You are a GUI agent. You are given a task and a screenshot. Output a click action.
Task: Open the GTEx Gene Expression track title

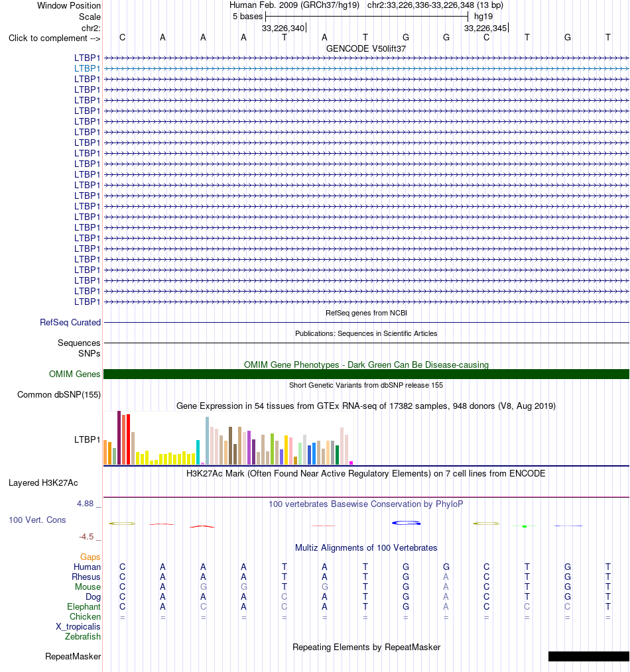366,406
